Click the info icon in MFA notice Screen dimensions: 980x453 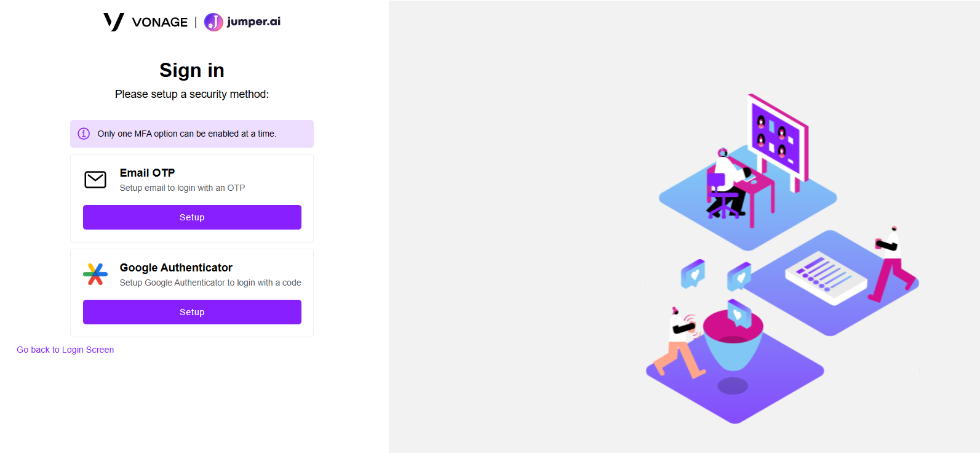[x=84, y=134]
